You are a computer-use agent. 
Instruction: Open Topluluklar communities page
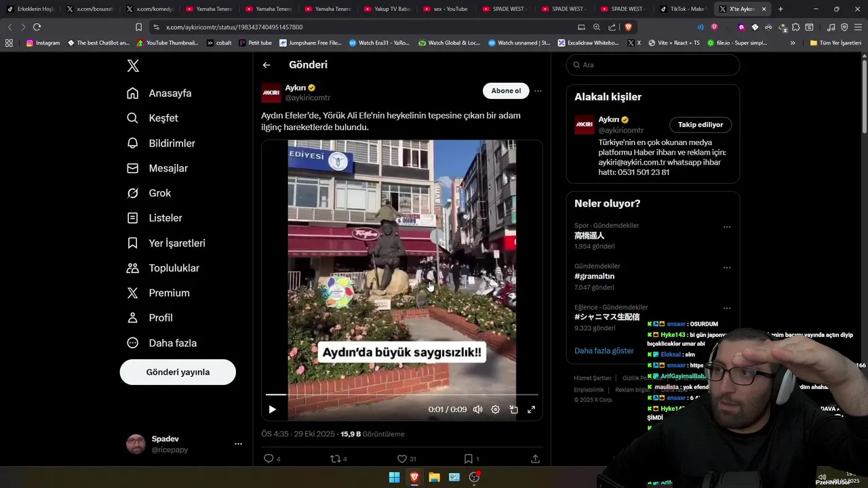tap(163, 268)
